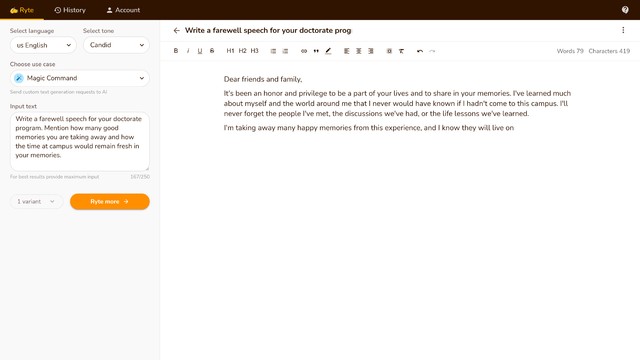Expand the Magic Command use case dropdown
The width and height of the screenshot is (640, 360).
point(80,78)
